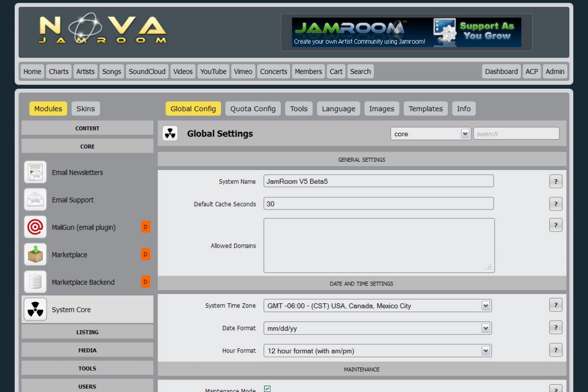The width and height of the screenshot is (588, 392).
Task: Switch to the Quota Config tab
Action: coord(253,109)
